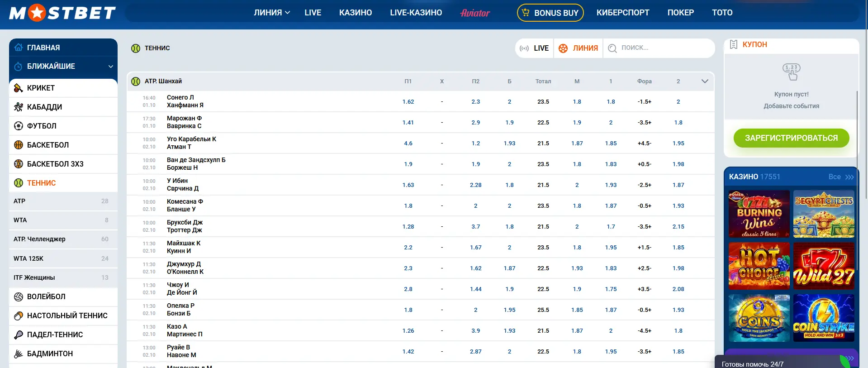Click the football icon beside ФУТБОЛ
The image size is (868, 368).
19,126
